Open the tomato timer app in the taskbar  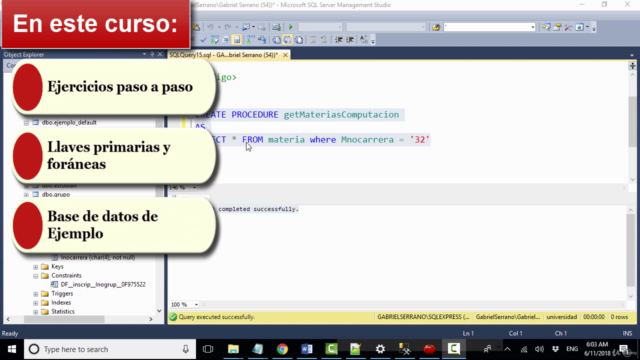[x=429, y=349]
